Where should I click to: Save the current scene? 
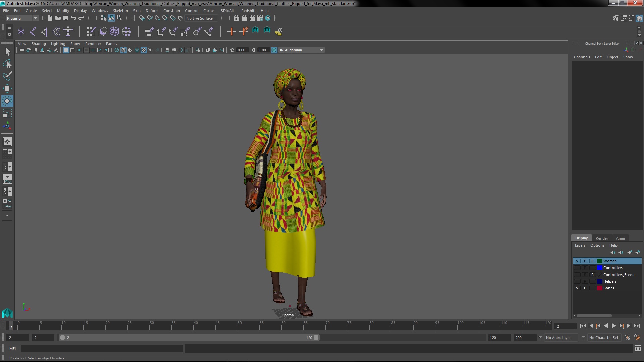(x=66, y=18)
